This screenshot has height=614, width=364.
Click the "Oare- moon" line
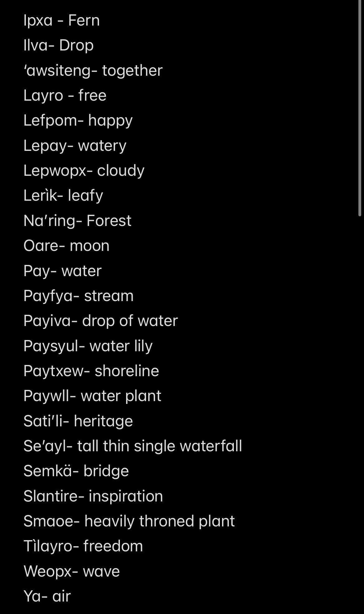point(67,246)
